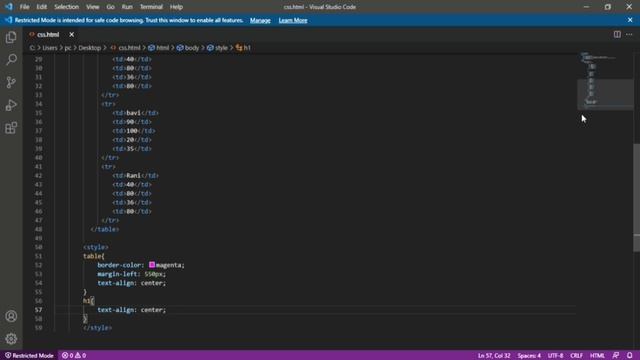
Task: Click the feedback icon in status bar
Action: tap(616, 356)
